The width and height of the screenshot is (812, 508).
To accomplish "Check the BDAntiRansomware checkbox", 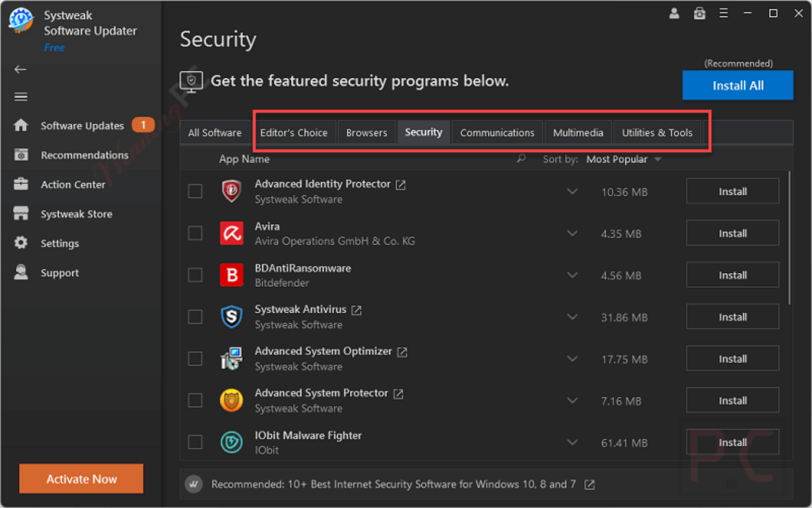I will click(195, 275).
